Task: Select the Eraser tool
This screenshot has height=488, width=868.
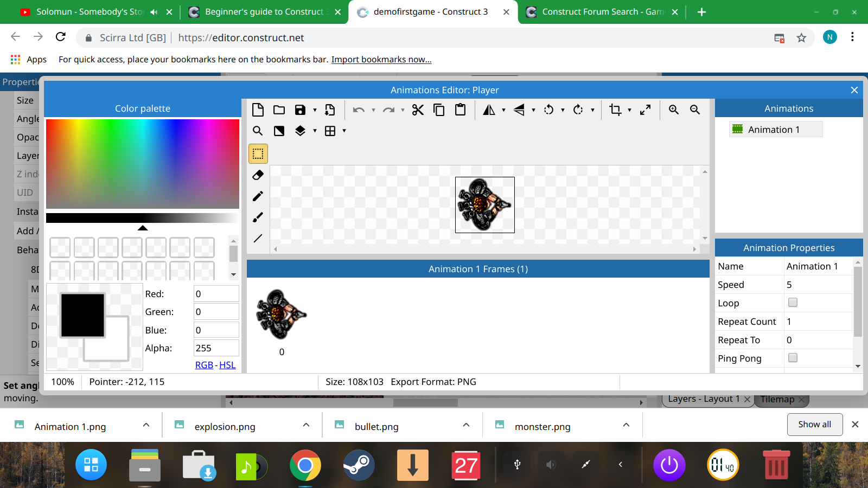Action: pyautogui.click(x=258, y=175)
